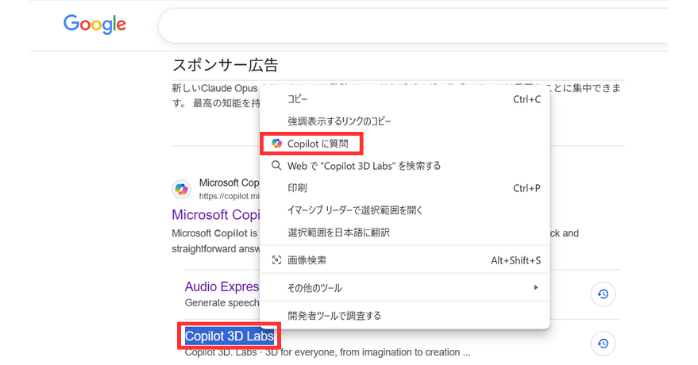Viewport: 698px width, 365px height.
Task: Select Web で "Copilot 3D Labs" を検索する
Action: (x=405, y=166)
